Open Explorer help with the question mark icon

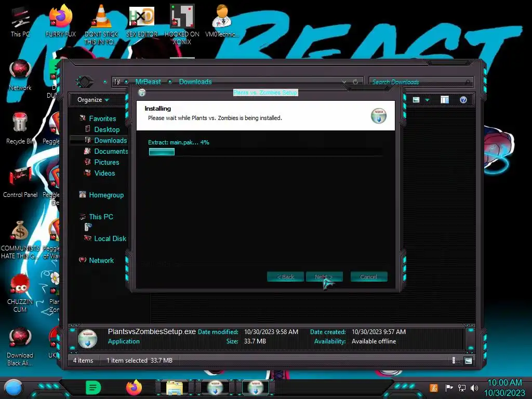pos(463,100)
